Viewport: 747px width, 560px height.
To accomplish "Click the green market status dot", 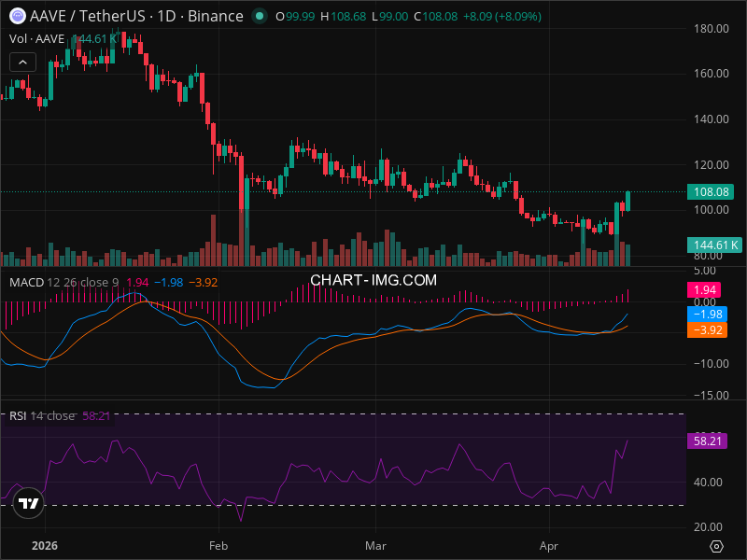I will click(x=260, y=16).
